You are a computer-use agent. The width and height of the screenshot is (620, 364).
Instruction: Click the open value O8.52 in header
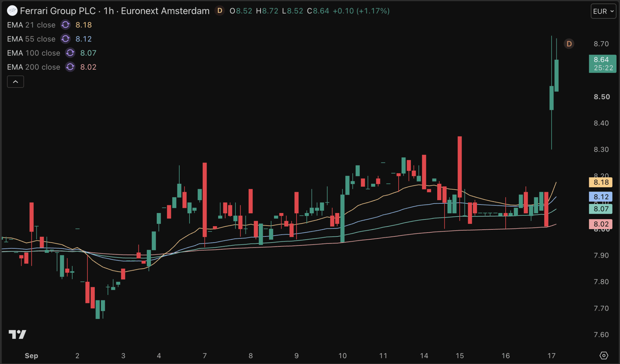(241, 11)
